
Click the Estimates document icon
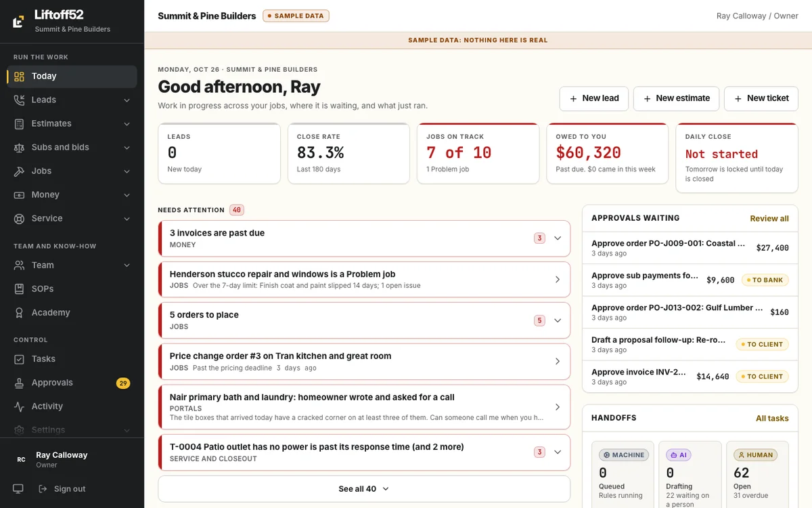(19, 124)
